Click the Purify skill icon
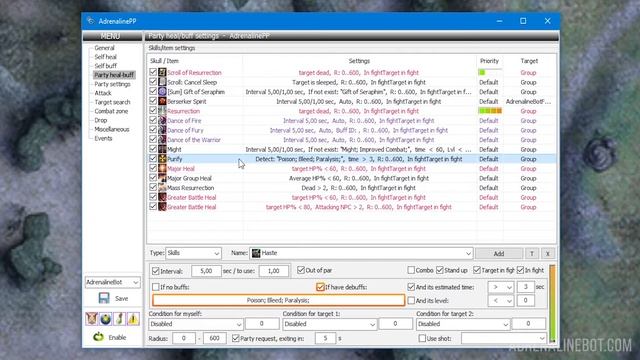Screen dimensions: 640x360 [x=162, y=159]
